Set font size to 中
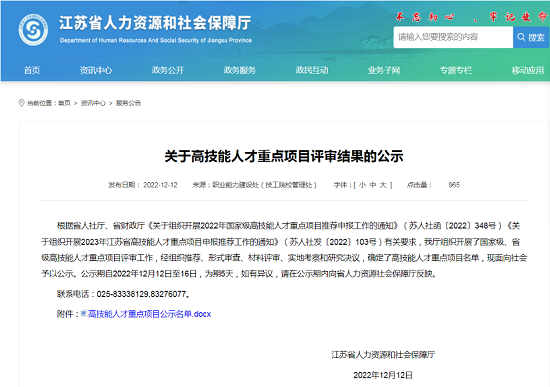The width and height of the screenshot is (550, 387). coord(373,185)
